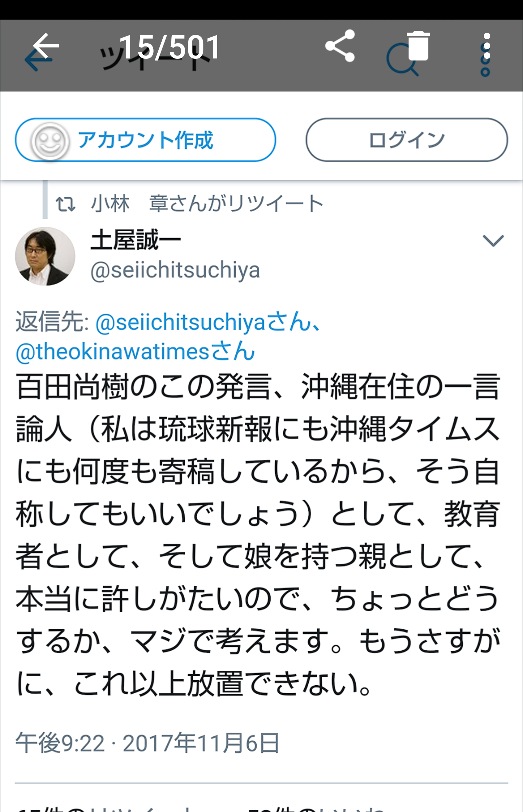Share this image via the share icon
523x812 pixels.
[x=340, y=46]
